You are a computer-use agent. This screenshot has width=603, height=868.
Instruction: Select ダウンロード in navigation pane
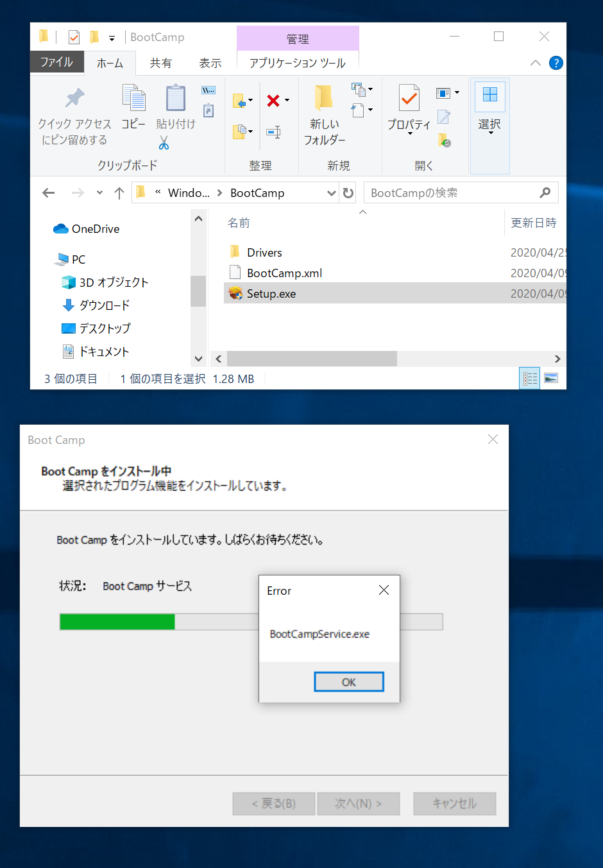[x=96, y=305]
